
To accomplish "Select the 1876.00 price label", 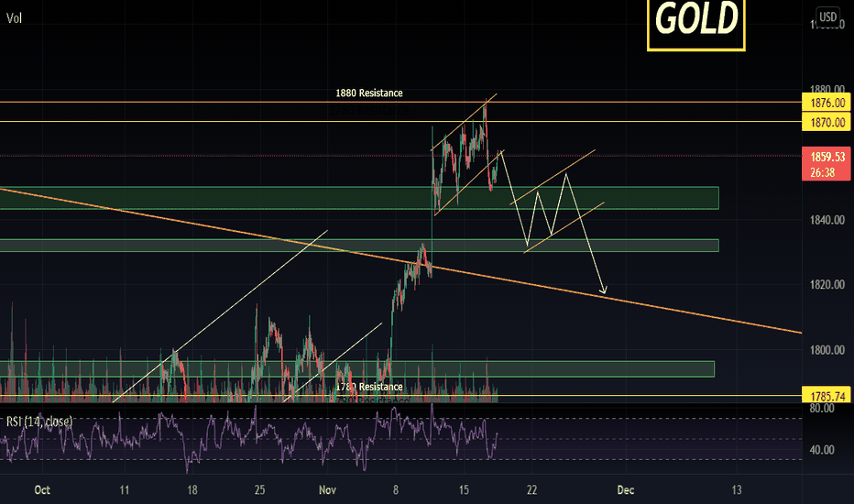I will click(x=827, y=103).
